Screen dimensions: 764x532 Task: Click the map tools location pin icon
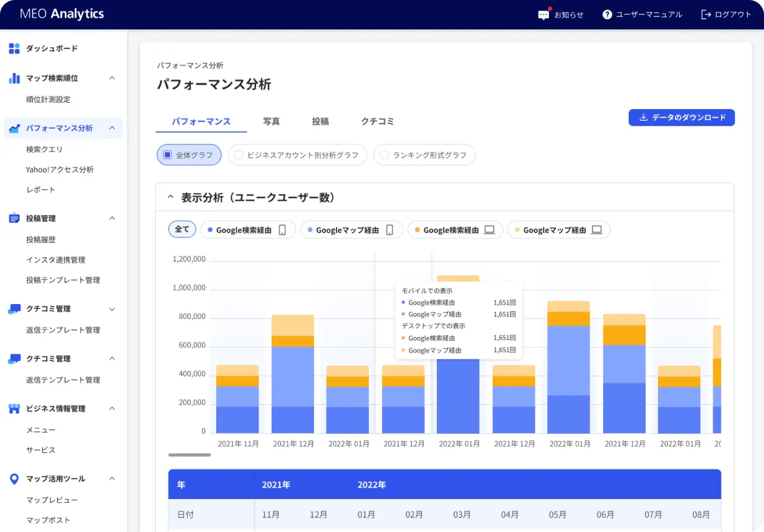pos(14,479)
